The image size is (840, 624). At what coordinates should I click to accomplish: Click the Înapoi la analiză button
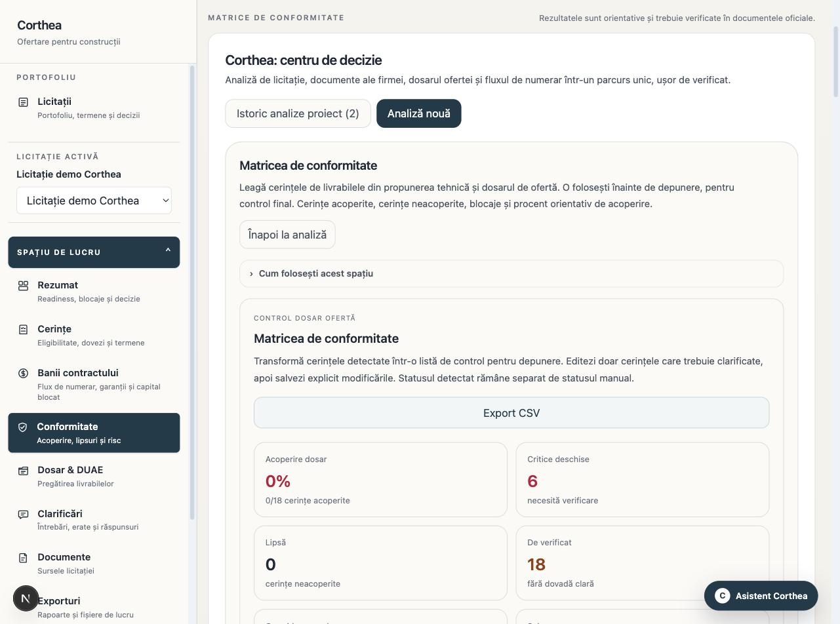pos(287,235)
